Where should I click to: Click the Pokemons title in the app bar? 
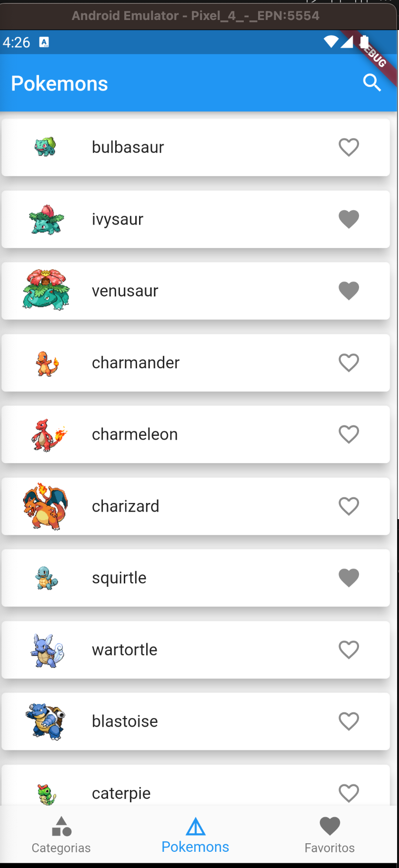click(59, 83)
